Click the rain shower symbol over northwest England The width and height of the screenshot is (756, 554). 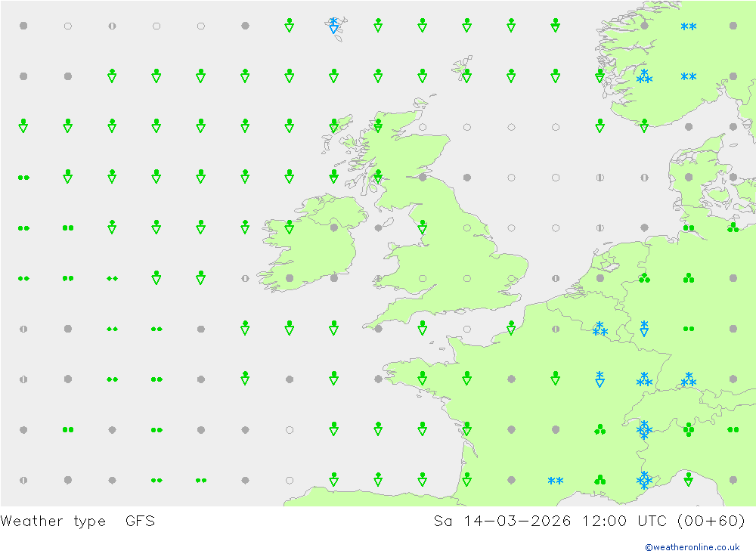[423, 227]
